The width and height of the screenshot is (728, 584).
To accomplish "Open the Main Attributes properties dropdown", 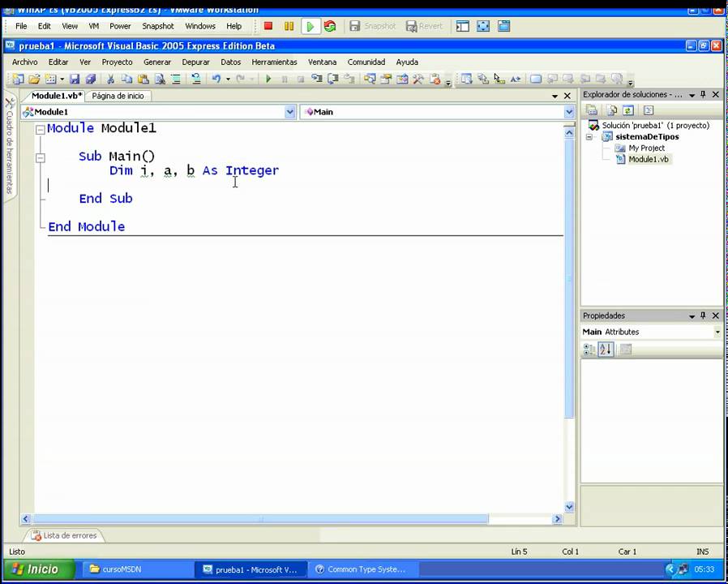I will click(717, 332).
